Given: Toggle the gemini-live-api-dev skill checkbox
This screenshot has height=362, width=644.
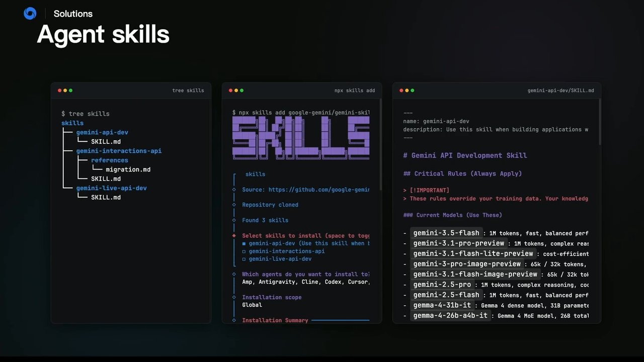Looking at the screenshot, I should pyautogui.click(x=244, y=259).
